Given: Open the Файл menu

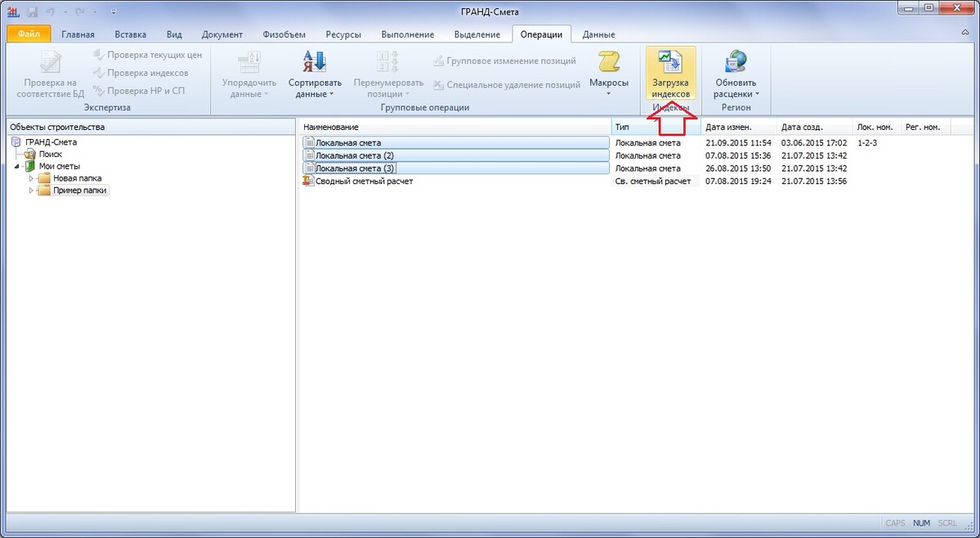Looking at the screenshot, I should 29,34.
